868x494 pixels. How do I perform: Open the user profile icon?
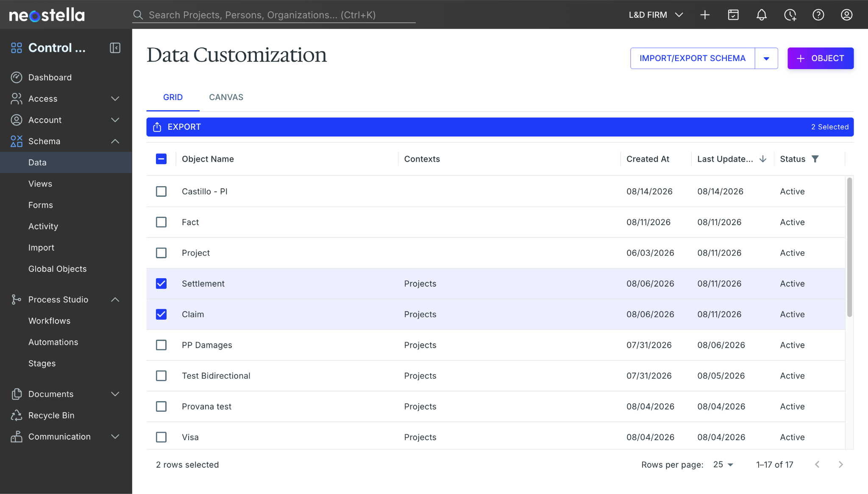tap(846, 15)
